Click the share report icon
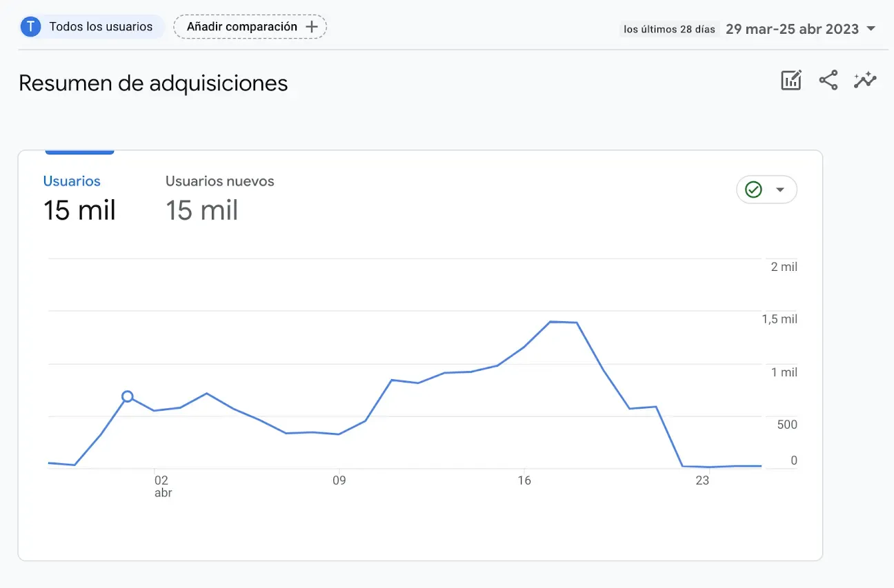The image size is (894, 588). [828, 81]
